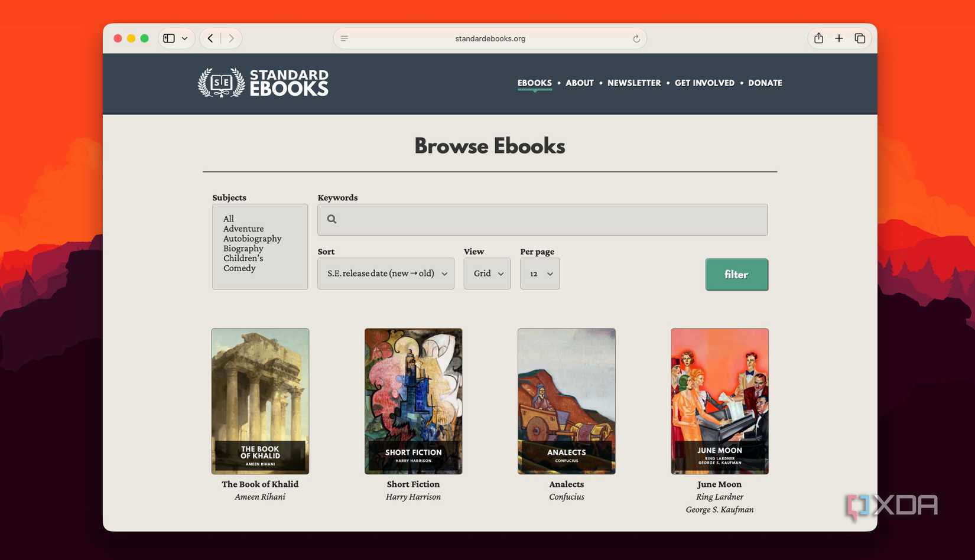
Task: Click the green filter button
Action: (x=737, y=275)
